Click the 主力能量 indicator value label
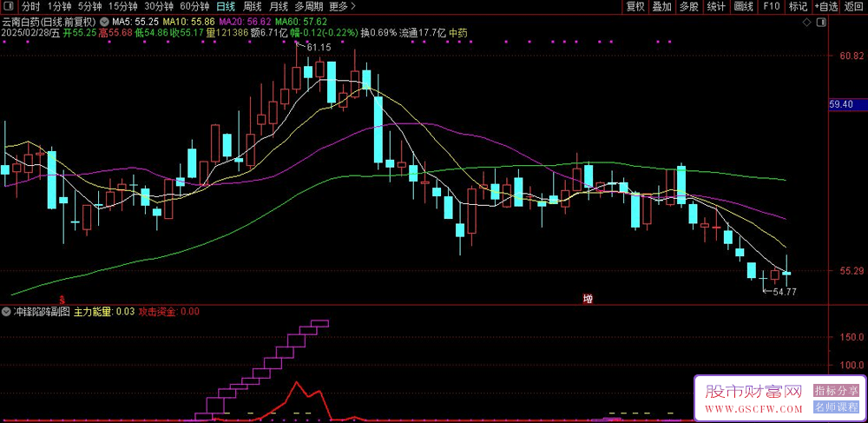Screen dimensions: 868x423 [104, 312]
